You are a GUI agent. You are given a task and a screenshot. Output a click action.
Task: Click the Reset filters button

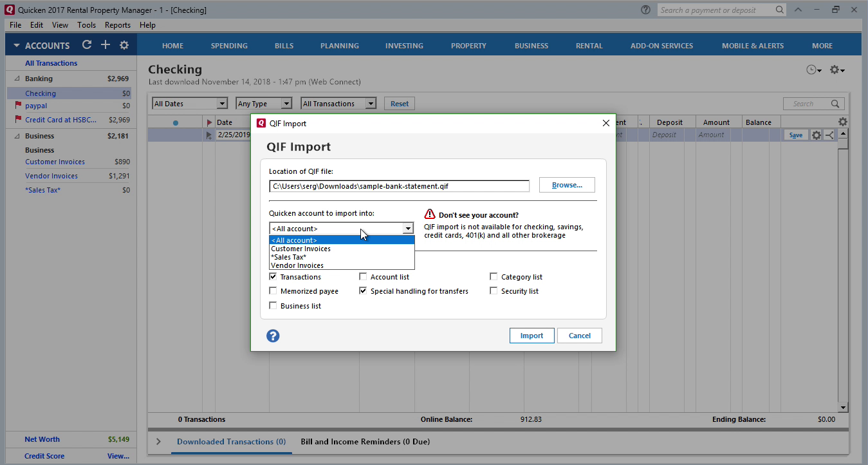[x=400, y=104]
